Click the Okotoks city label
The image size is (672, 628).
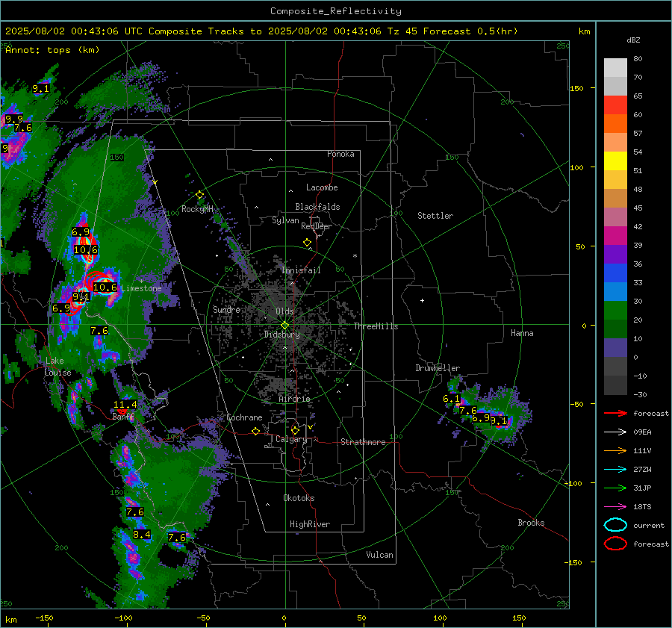(299, 498)
